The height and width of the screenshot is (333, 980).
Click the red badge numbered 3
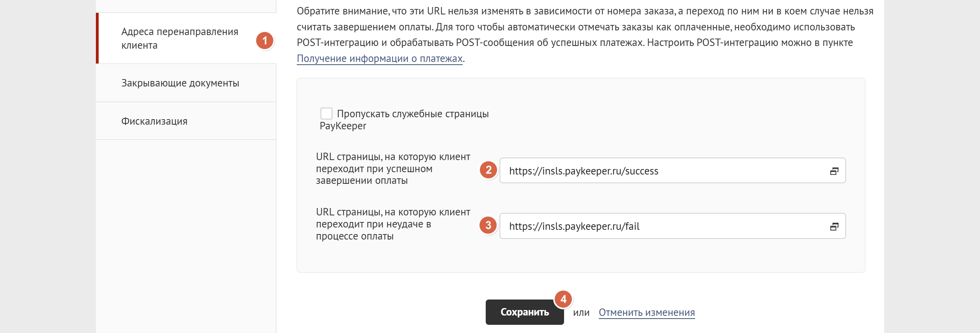(488, 225)
